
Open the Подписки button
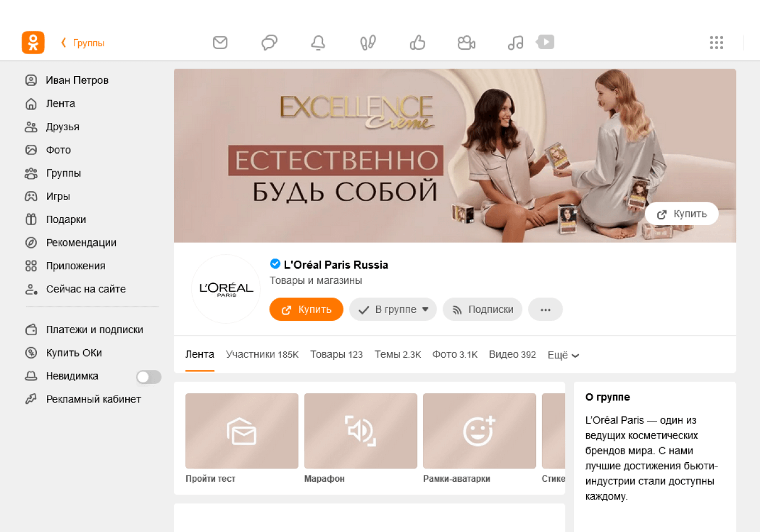point(482,309)
